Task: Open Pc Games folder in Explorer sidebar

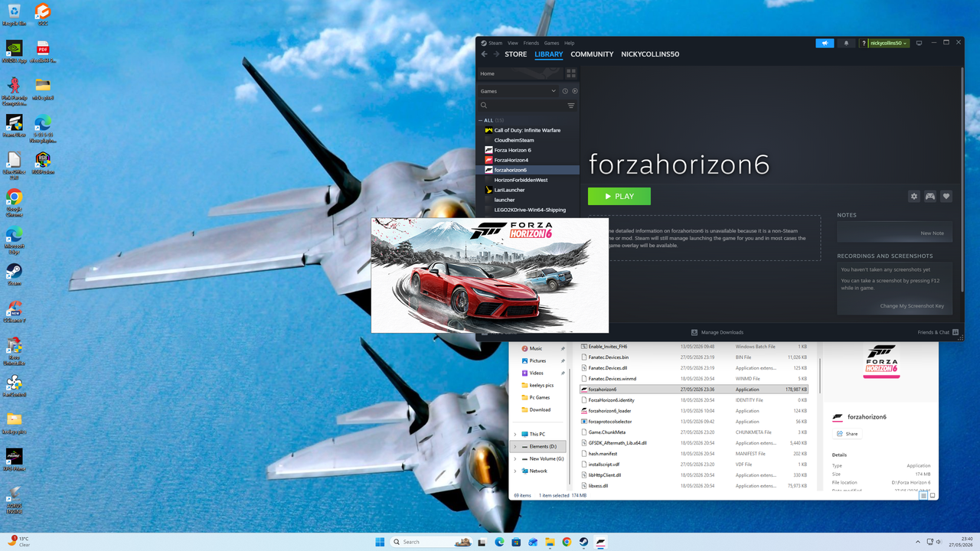Action: tap(539, 397)
